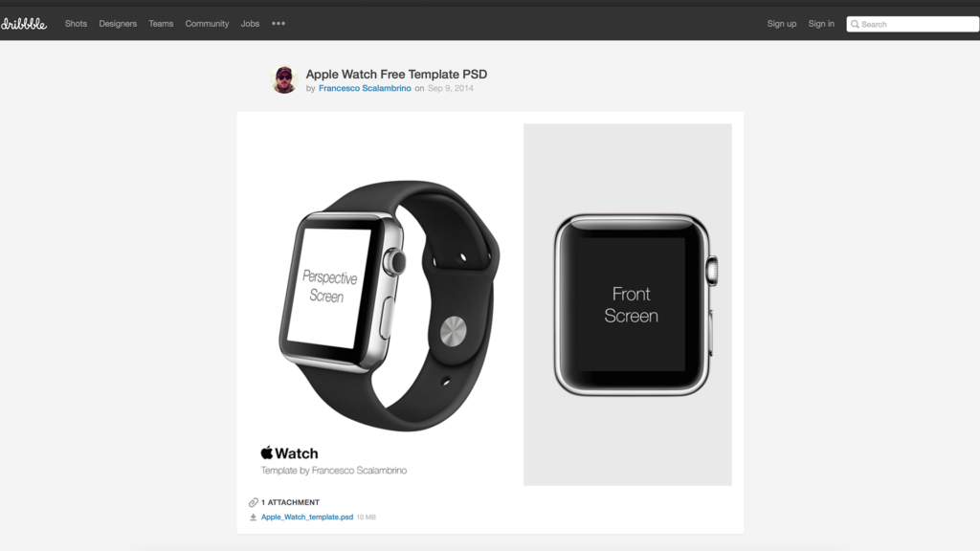Click the search magnifier icon
This screenshot has height=551, width=980.
coord(855,24)
